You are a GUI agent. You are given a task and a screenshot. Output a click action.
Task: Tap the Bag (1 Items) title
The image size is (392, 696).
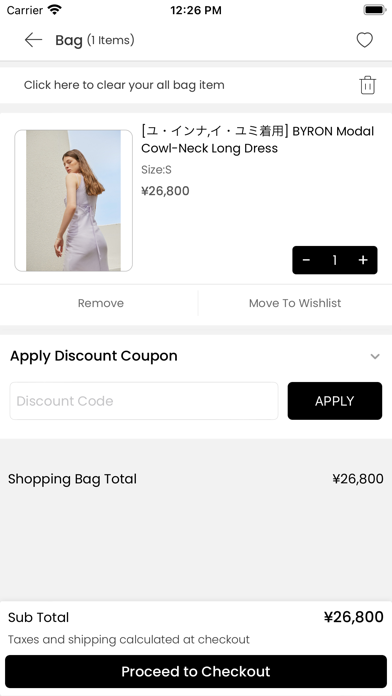pyautogui.click(x=95, y=40)
